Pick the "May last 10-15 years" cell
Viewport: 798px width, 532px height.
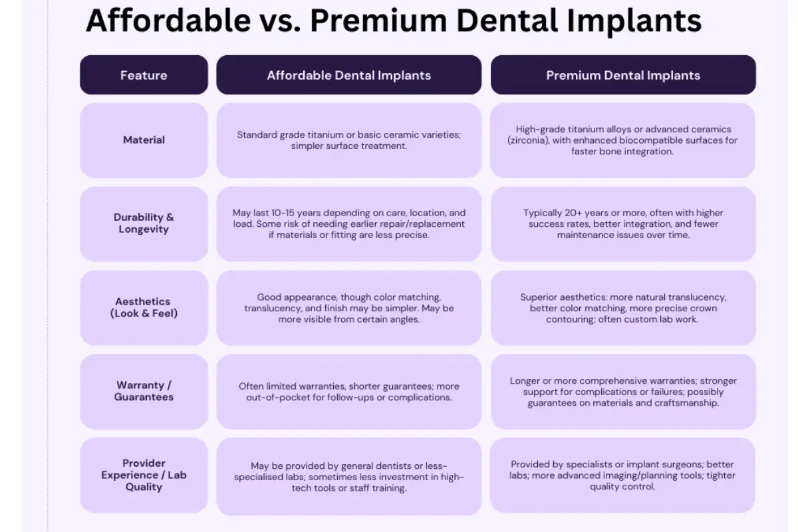coord(348,223)
